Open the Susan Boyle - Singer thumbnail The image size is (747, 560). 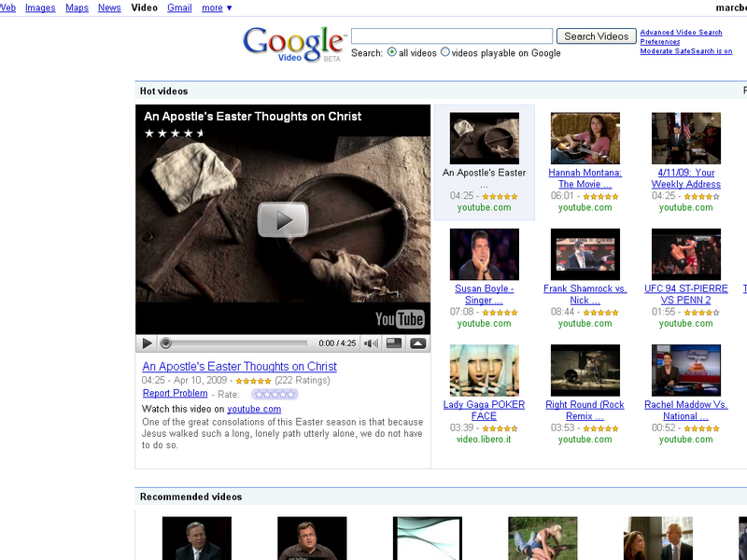click(484, 254)
